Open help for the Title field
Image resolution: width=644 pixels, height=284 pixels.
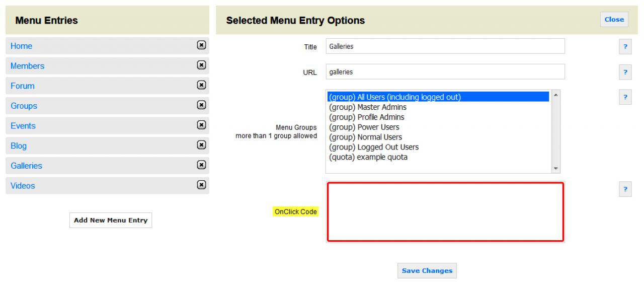click(625, 47)
